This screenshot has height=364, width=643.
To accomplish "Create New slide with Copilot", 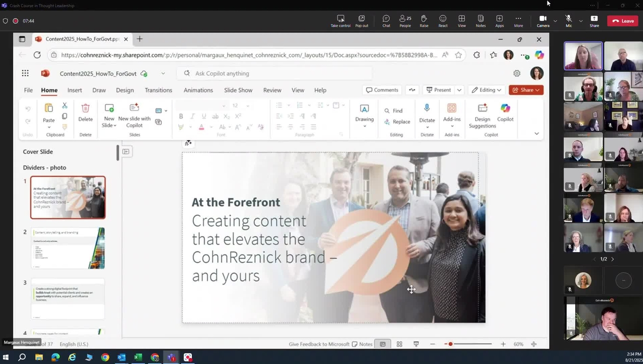I will pyautogui.click(x=134, y=115).
